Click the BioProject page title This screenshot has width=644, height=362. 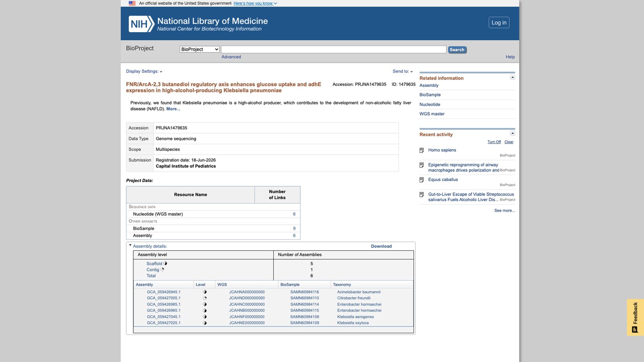(x=140, y=48)
